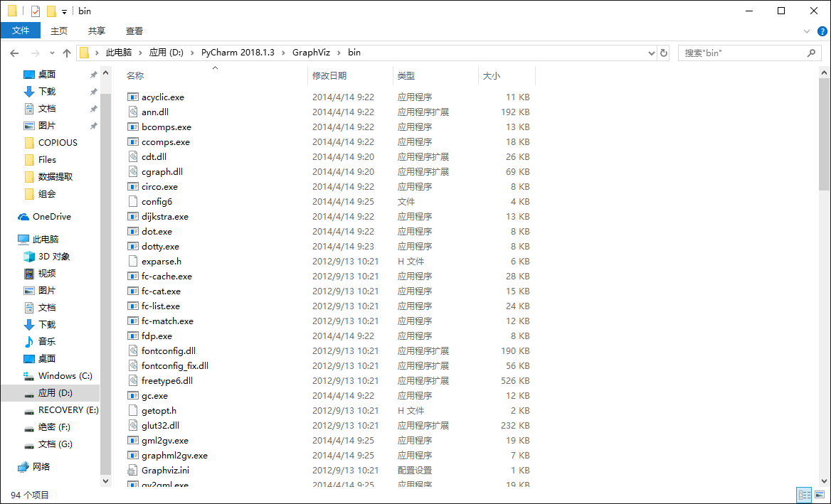This screenshot has height=504, width=831.
Task: Switch to the 查看 ribbon tab
Action: tap(134, 31)
